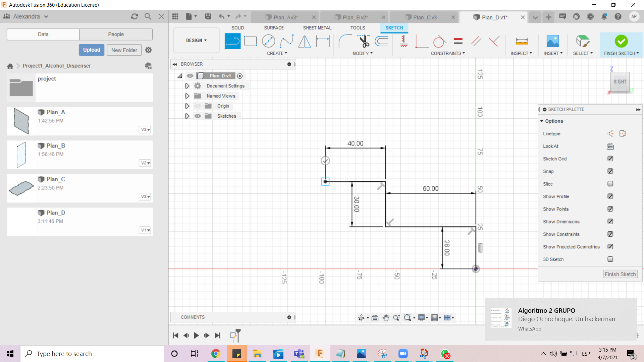The image size is (644, 362).
Task: Toggle the Show Points checkbox
Action: (x=610, y=209)
